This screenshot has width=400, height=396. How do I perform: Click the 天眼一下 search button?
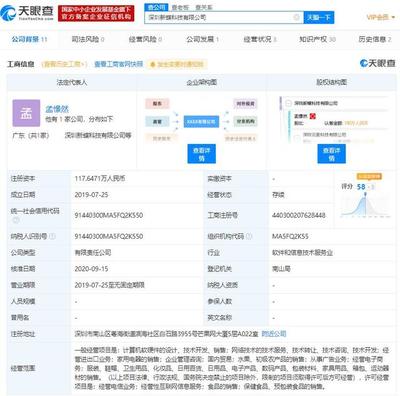click(319, 17)
